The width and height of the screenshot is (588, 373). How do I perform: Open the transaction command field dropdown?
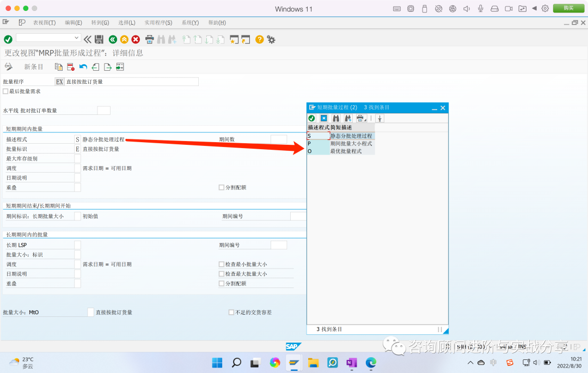click(77, 38)
